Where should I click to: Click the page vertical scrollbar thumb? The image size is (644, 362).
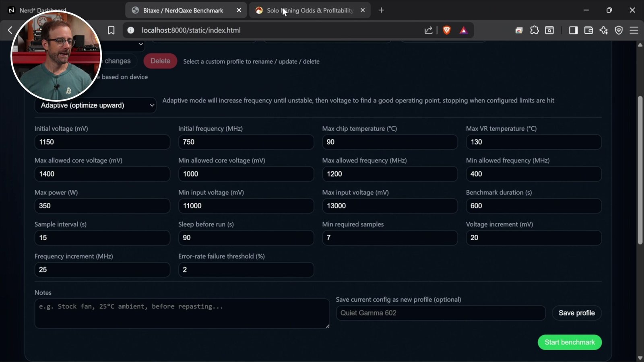(640, 170)
